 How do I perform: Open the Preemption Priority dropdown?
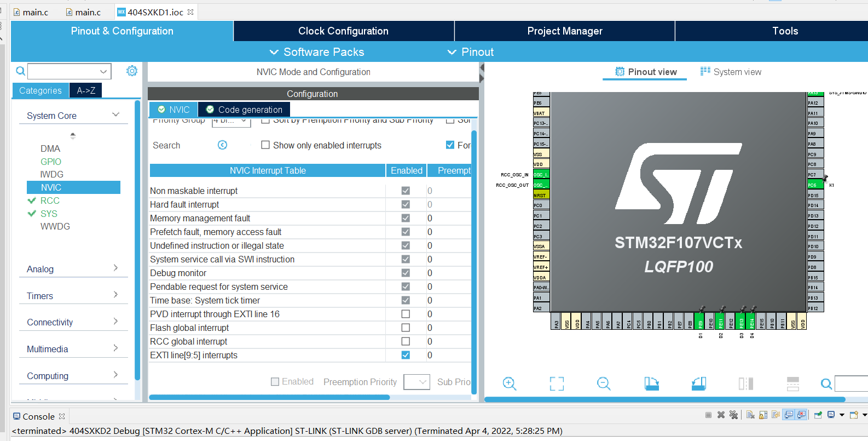(x=416, y=382)
